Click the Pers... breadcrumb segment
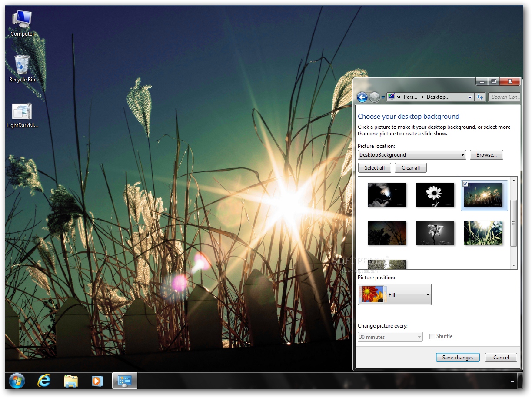This screenshot has width=532, height=398. pyautogui.click(x=410, y=97)
